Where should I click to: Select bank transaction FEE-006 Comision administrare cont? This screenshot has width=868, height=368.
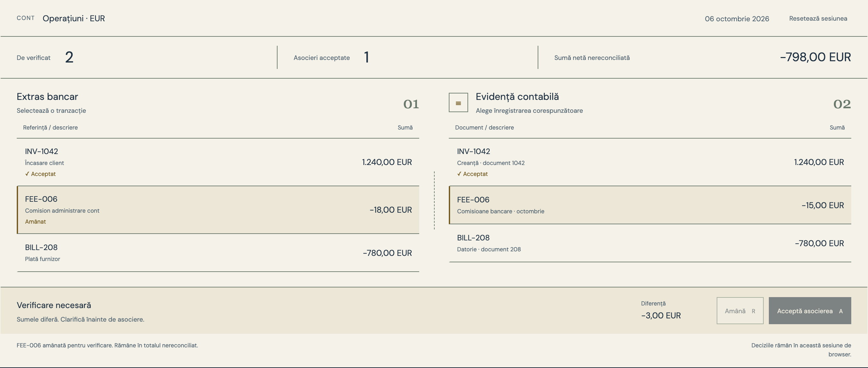point(218,210)
